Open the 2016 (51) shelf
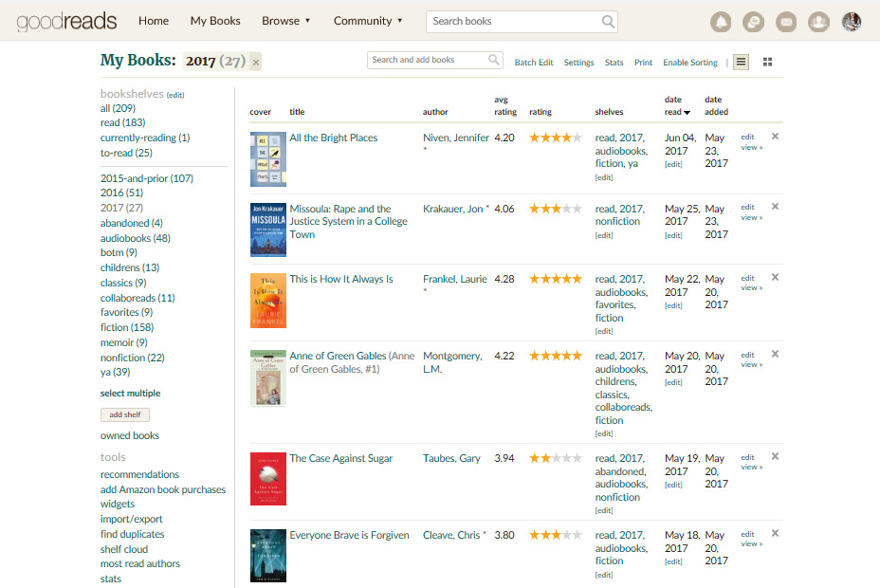This screenshot has width=880, height=588. (121, 193)
